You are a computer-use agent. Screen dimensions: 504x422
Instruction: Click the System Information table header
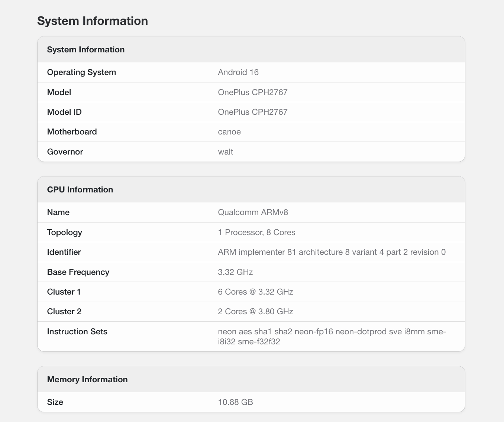pyautogui.click(x=86, y=50)
